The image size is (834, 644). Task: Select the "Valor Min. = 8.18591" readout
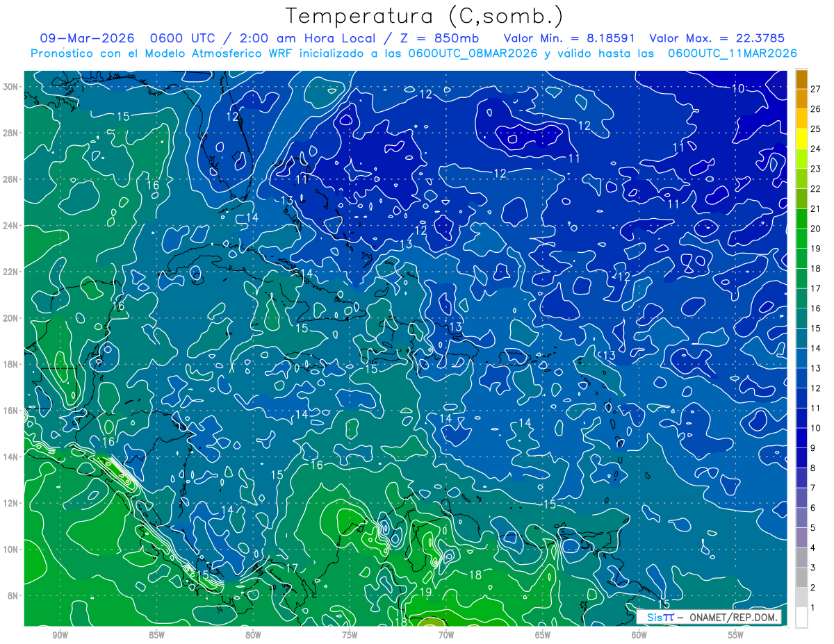(x=570, y=38)
